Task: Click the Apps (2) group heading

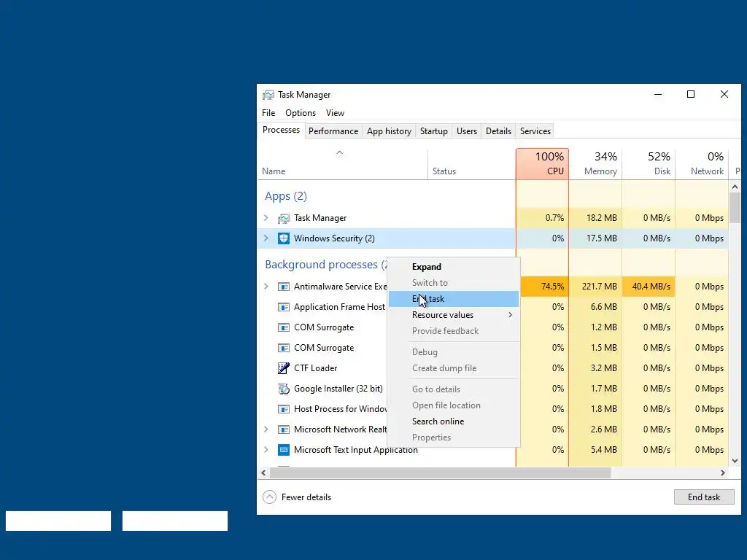Action: click(286, 196)
